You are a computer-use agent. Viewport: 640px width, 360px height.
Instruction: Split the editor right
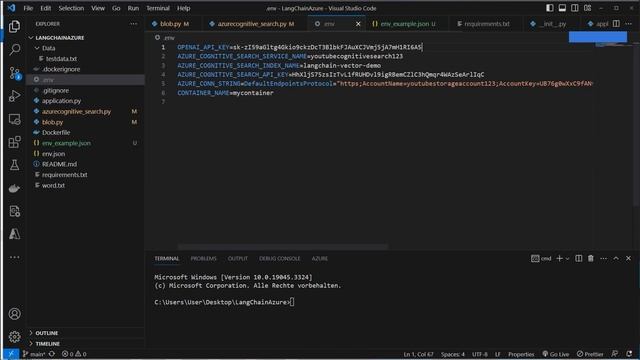tap(616, 24)
